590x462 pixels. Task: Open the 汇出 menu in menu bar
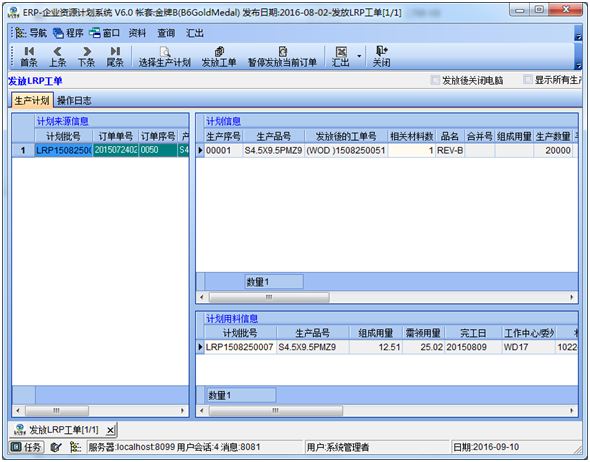195,33
